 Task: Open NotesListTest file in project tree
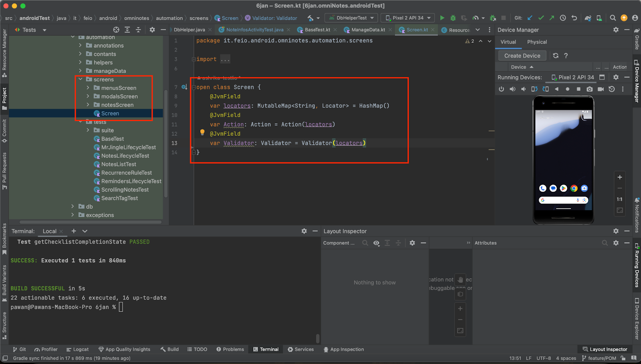119,165
